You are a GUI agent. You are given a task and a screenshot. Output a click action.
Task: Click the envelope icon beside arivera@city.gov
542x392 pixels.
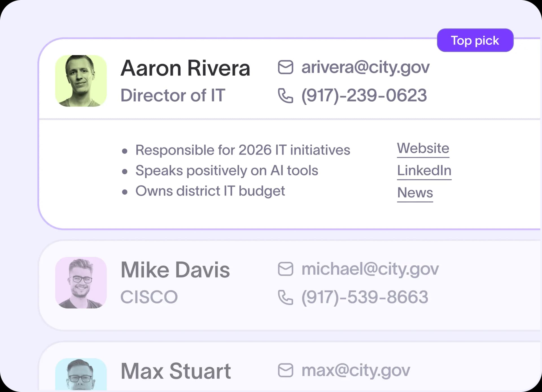point(285,67)
